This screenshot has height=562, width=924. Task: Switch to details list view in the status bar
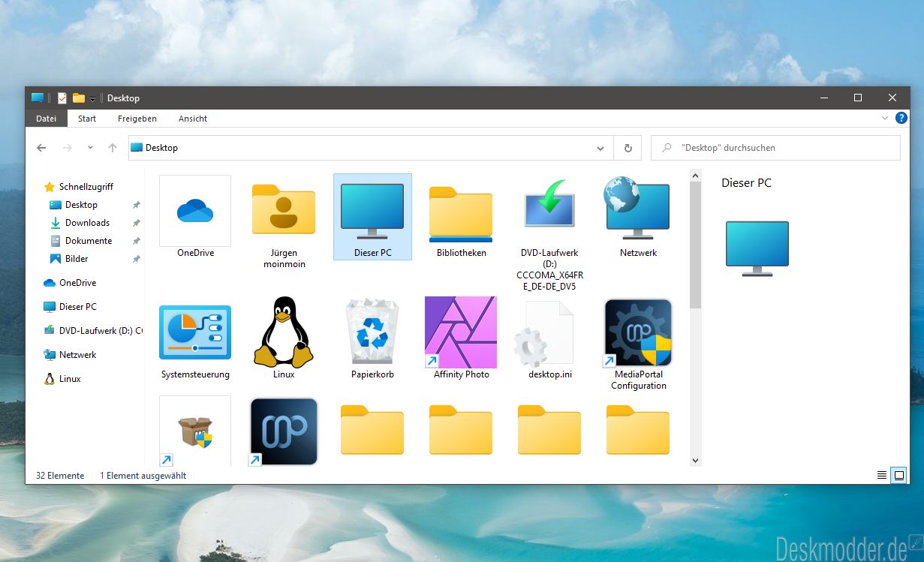[882, 476]
